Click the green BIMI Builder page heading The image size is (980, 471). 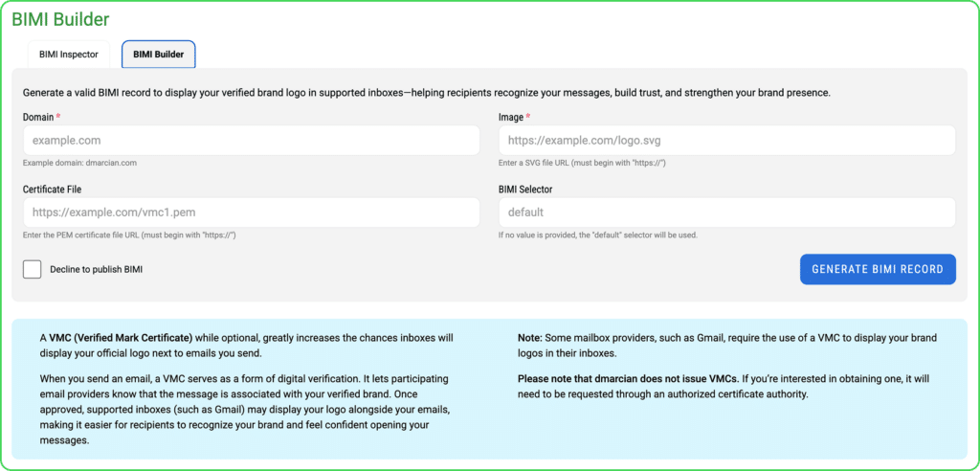click(x=61, y=19)
